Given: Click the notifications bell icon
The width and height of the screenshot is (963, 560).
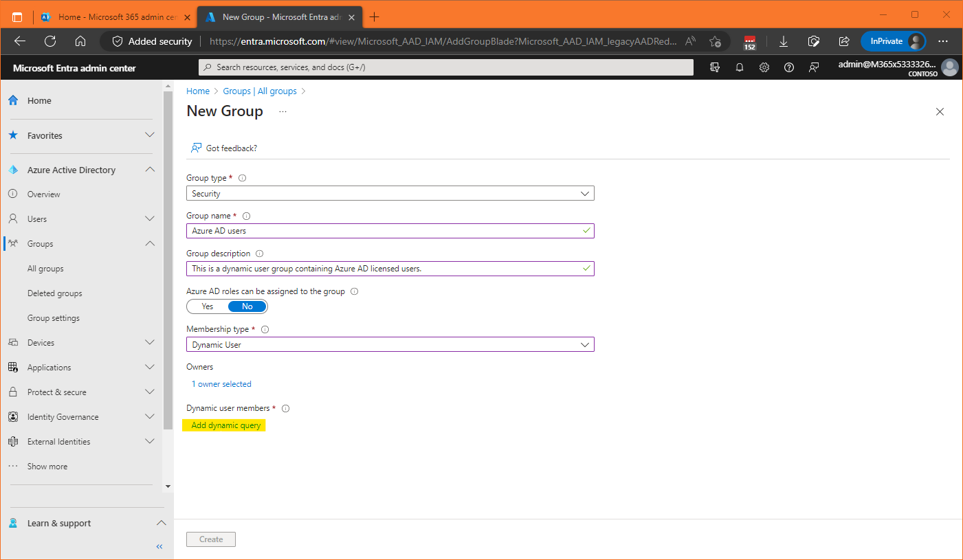Looking at the screenshot, I should [740, 67].
